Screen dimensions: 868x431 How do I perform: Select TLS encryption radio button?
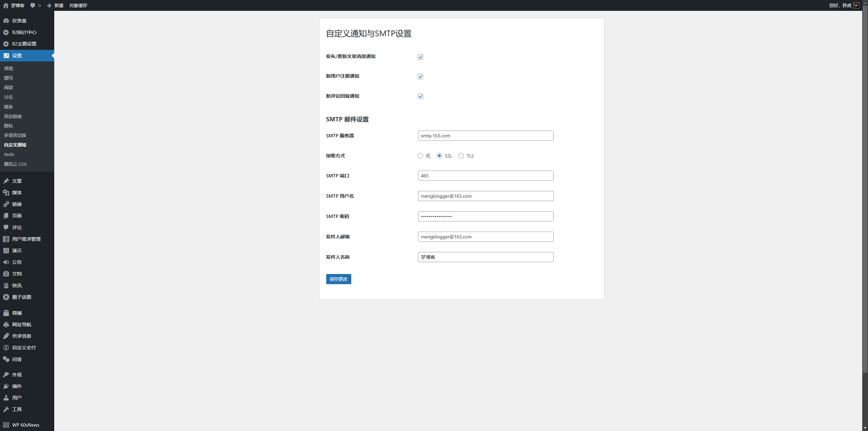(x=461, y=156)
